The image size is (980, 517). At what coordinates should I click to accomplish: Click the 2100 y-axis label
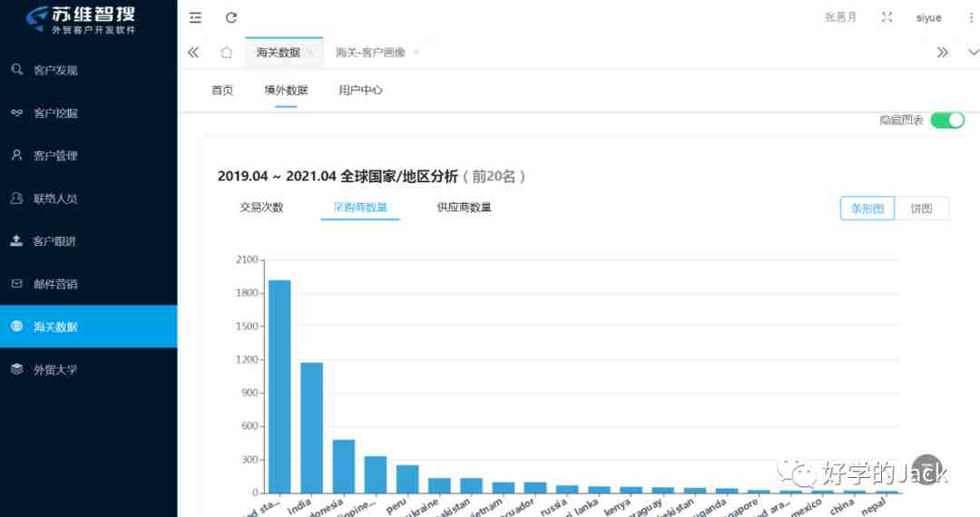pyautogui.click(x=247, y=259)
